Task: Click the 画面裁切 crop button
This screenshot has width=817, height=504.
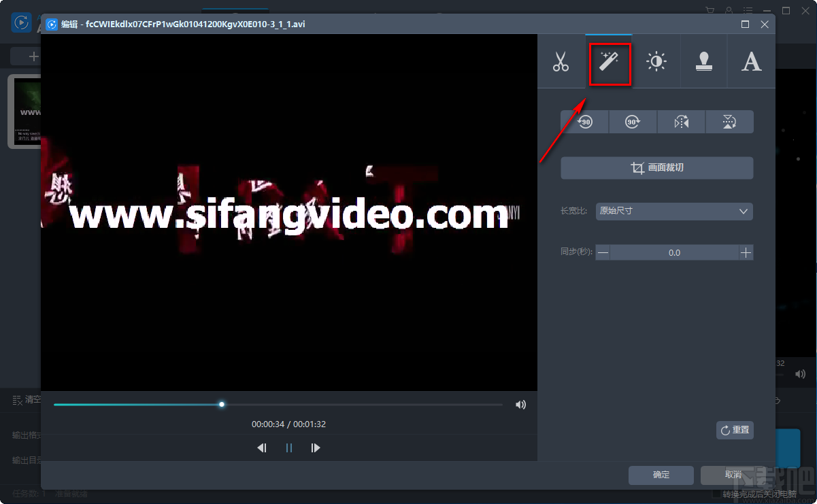Action: (x=656, y=168)
